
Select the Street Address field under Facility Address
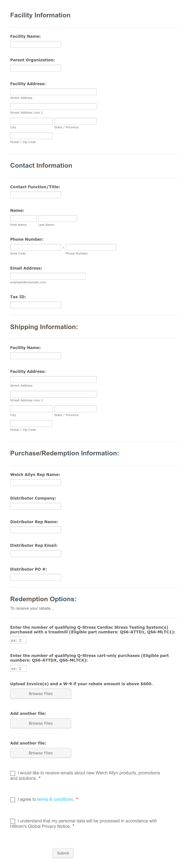(x=53, y=91)
